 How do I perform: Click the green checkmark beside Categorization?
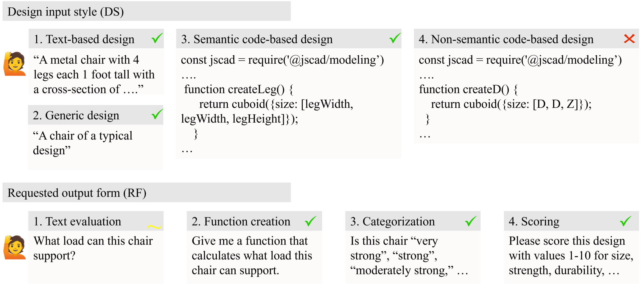click(x=471, y=221)
